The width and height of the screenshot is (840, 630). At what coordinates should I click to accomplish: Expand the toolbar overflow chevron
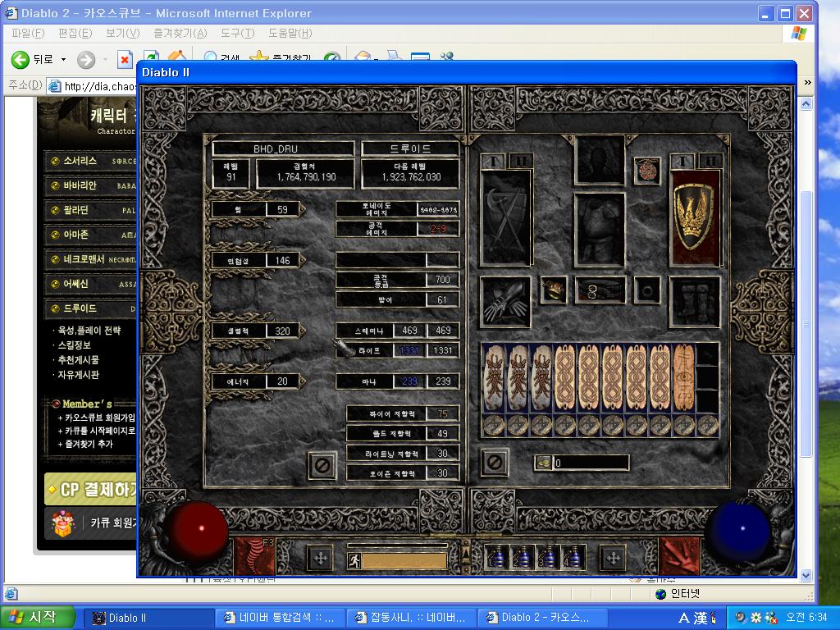click(807, 83)
